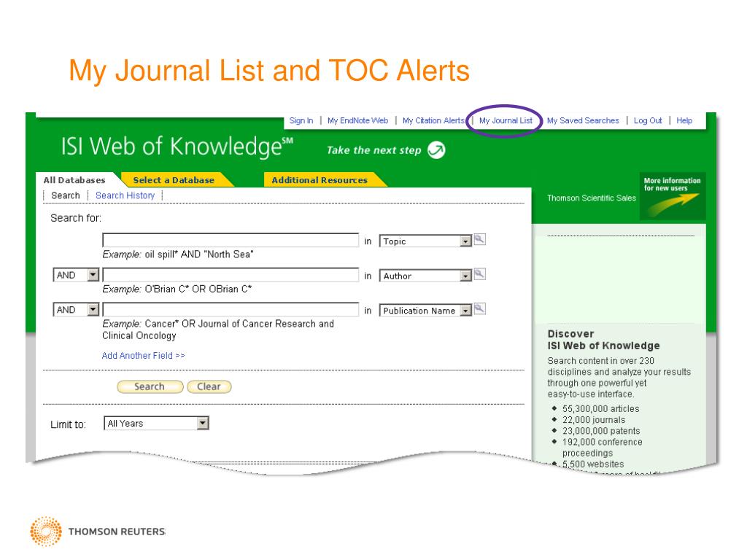Expand the Publication Name field dropdown

pos(465,311)
